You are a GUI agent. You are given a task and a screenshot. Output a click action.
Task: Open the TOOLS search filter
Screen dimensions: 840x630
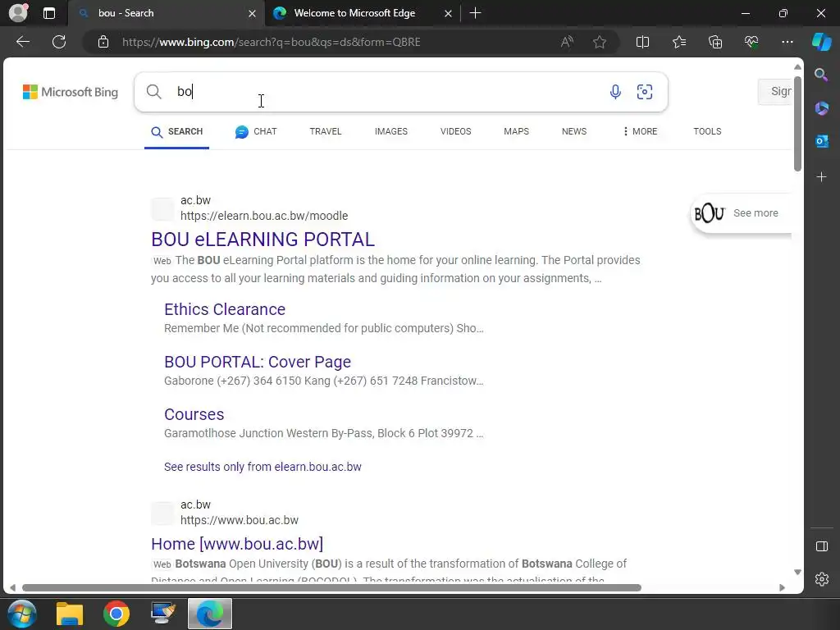(707, 131)
